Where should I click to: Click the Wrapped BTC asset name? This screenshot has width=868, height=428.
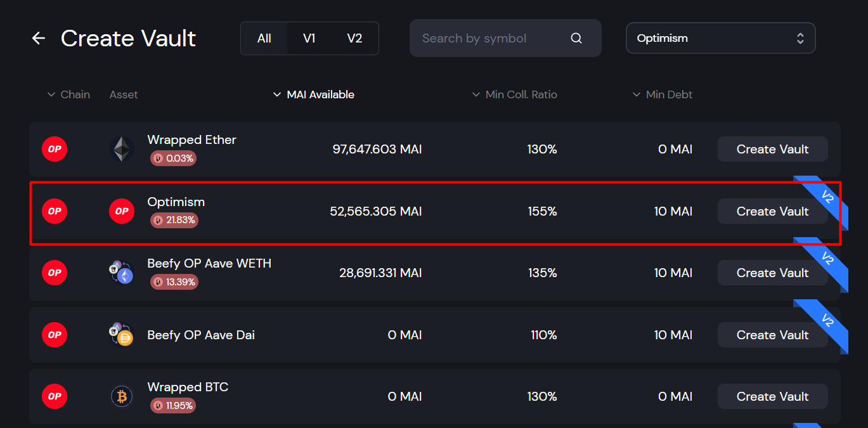pyautogui.click(x=188, y=387)
